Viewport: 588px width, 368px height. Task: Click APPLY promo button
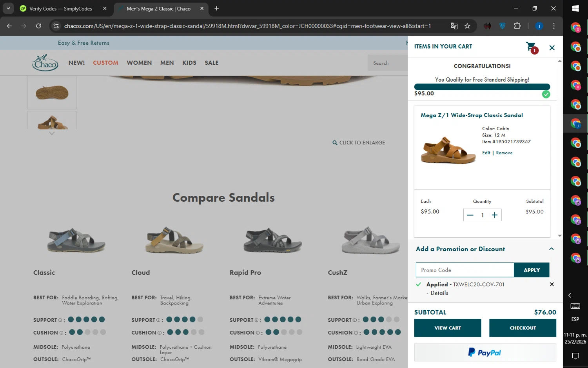532,270
